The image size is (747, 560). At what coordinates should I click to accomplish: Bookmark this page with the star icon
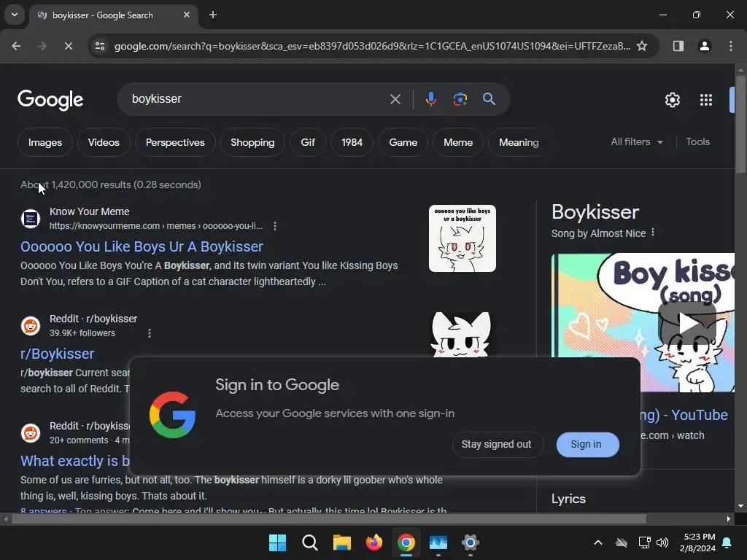[642, 46]
